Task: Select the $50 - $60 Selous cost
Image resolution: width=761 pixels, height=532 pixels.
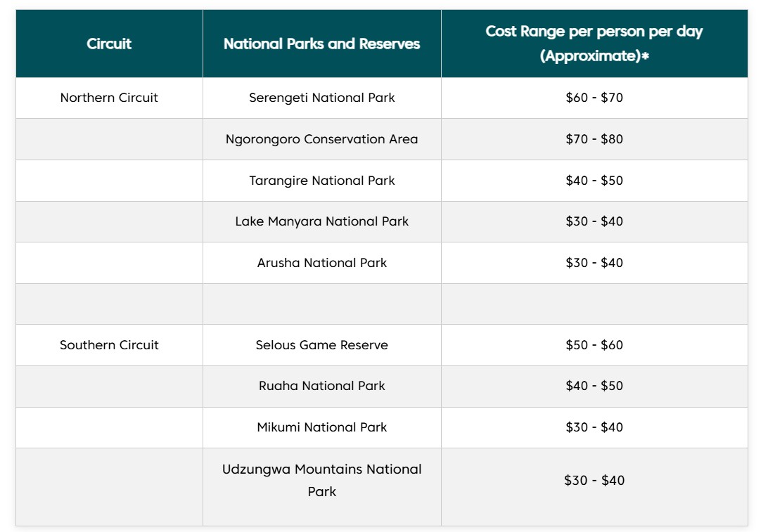Action: tap(594, 345)
